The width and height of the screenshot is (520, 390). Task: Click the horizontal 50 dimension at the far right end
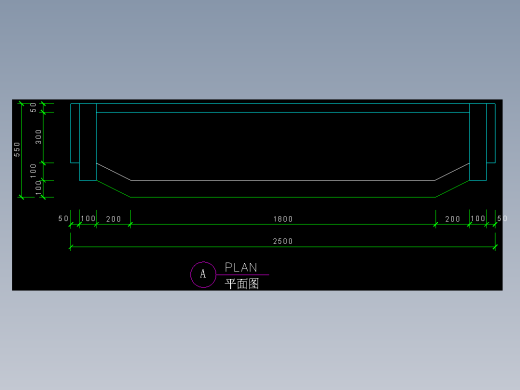(502, 218)
